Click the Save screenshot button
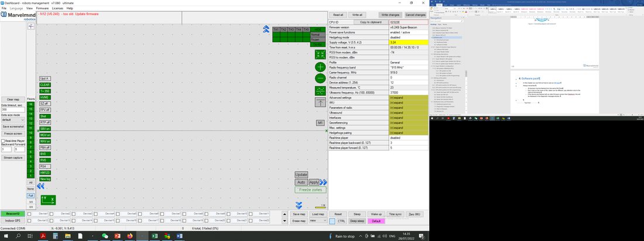This screenshot has height=241, width=644. 13,126
